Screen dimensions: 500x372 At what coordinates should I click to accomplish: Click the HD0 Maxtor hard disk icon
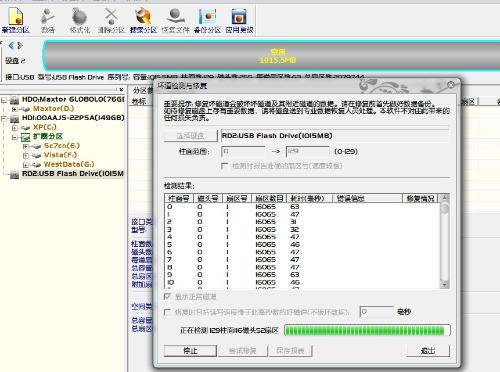click(x=14, y=100)
